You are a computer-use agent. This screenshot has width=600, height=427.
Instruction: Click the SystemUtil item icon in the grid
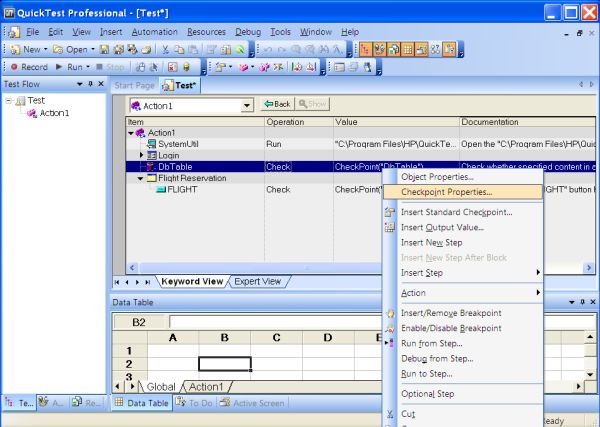(x=152, y=144)
